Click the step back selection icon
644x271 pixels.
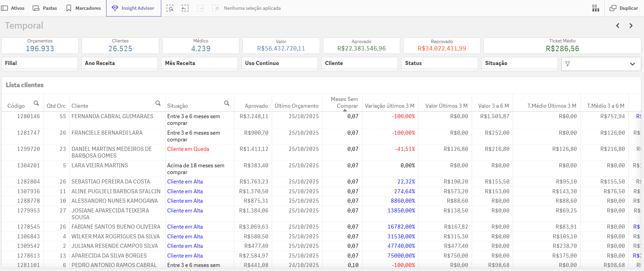185,8
